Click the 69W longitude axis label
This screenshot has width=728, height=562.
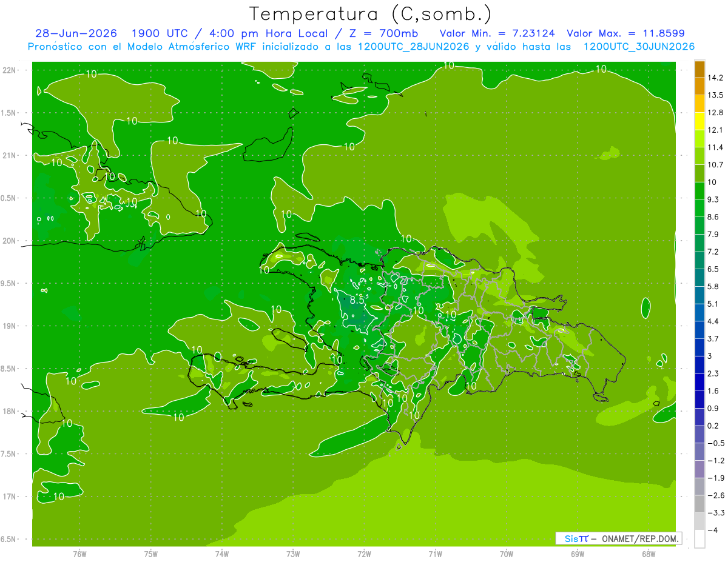(578, 554)
